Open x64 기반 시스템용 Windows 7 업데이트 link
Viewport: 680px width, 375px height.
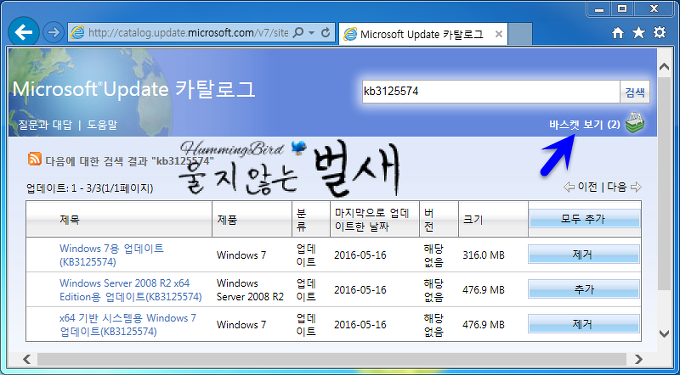point(128,325)
